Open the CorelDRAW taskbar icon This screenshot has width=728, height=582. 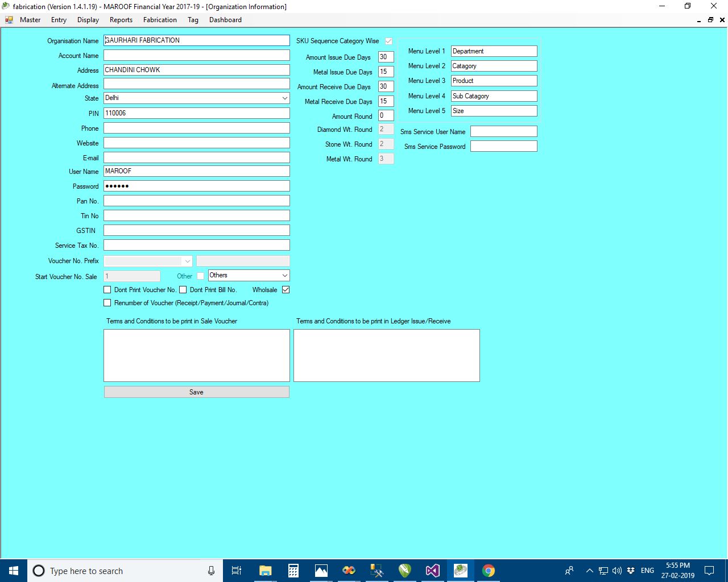404,571
